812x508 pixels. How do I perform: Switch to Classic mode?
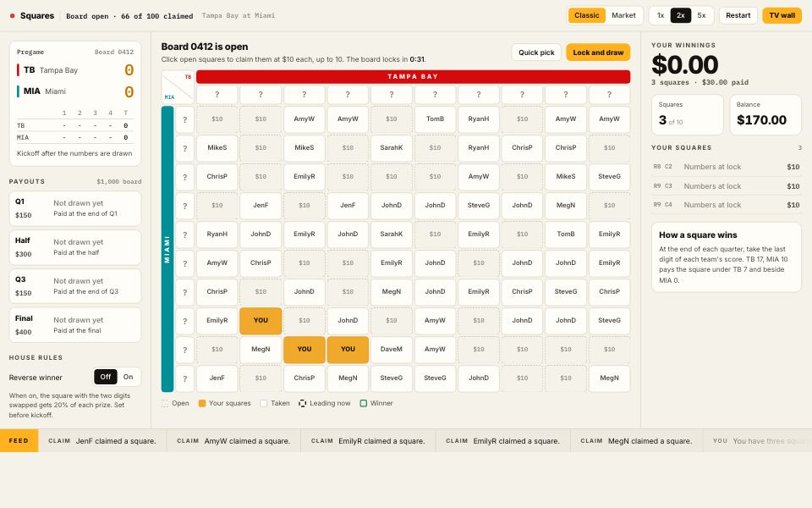pos(586,15)
